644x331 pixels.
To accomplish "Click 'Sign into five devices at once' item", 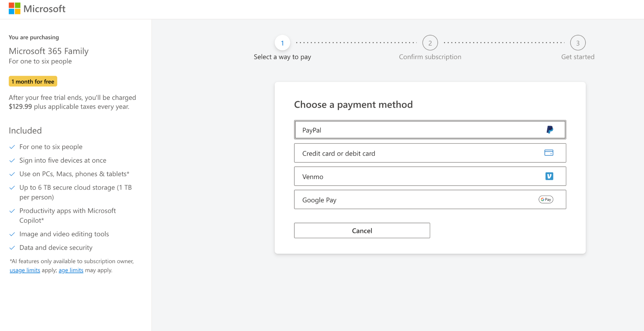I will tap(63, 160).
